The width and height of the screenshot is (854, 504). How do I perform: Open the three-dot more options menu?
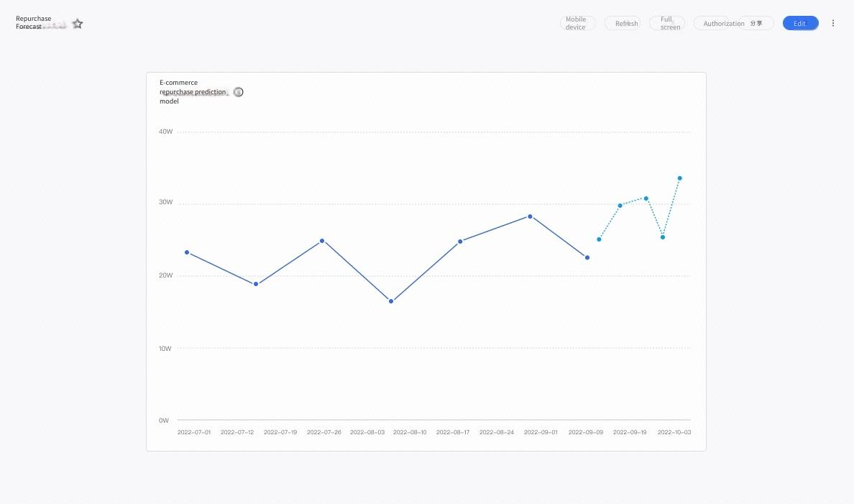coord(832,23)
